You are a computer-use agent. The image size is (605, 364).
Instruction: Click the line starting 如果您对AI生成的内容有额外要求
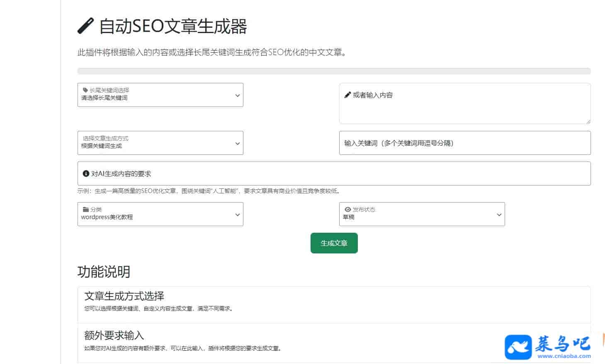(x=184, y=348)
